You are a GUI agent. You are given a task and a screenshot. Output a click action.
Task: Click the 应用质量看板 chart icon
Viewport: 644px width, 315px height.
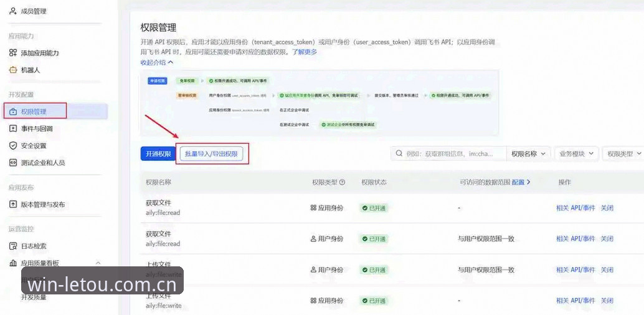(13, 263)
